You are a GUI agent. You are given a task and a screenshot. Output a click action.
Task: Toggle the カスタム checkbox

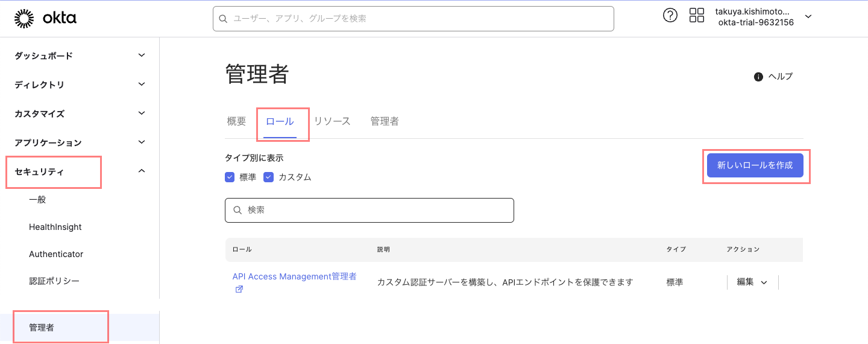tap(268, 177)
